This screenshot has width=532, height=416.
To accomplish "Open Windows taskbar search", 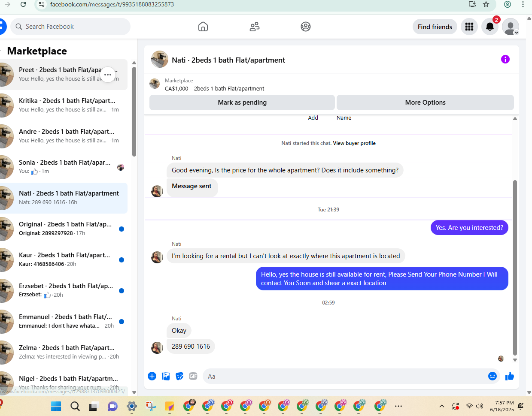I will point(75,406).
